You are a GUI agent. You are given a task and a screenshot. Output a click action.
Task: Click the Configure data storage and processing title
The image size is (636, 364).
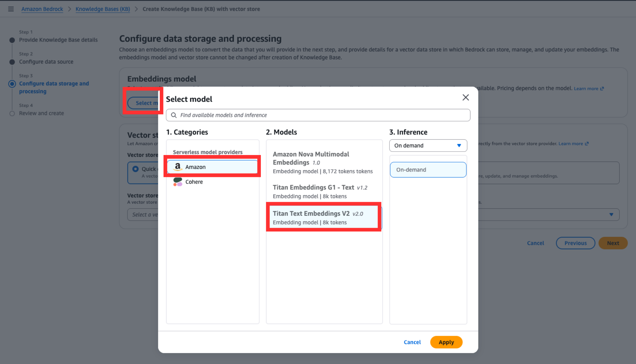point(200,39)
